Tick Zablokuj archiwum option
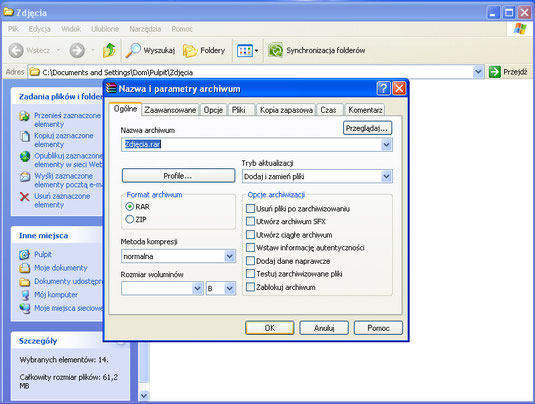The image size is (535, 404). (x=250, y=287)
